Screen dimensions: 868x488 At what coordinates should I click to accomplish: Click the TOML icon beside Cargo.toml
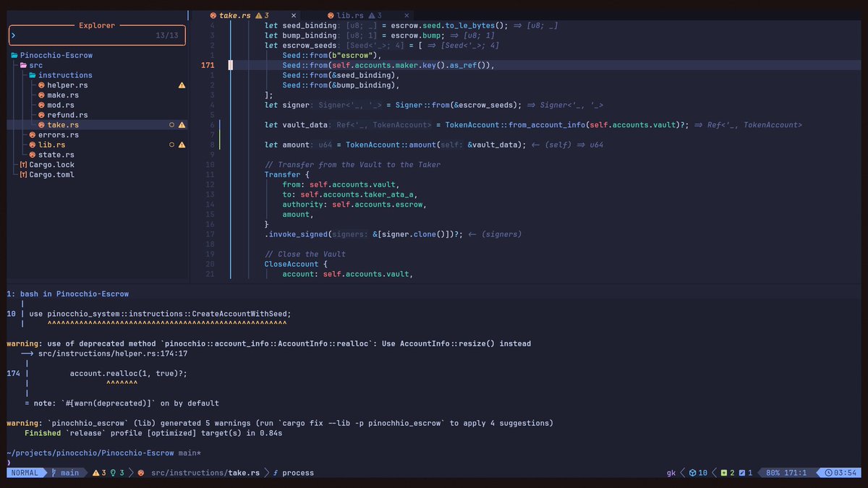tap(23, 175)
